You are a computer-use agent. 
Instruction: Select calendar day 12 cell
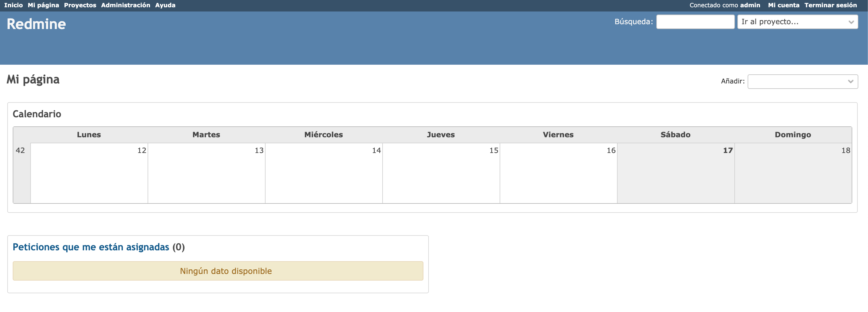click(x=89, y=173)
